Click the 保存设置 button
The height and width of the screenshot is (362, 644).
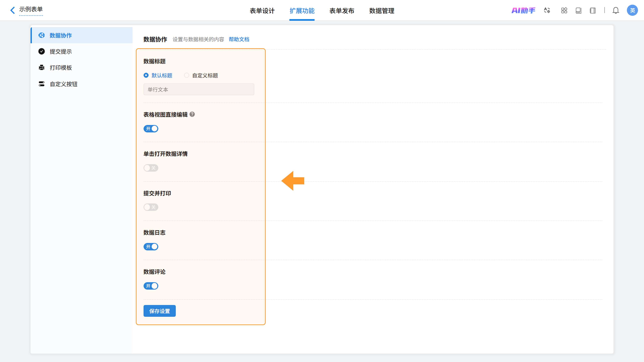click(x=159, y=311)
